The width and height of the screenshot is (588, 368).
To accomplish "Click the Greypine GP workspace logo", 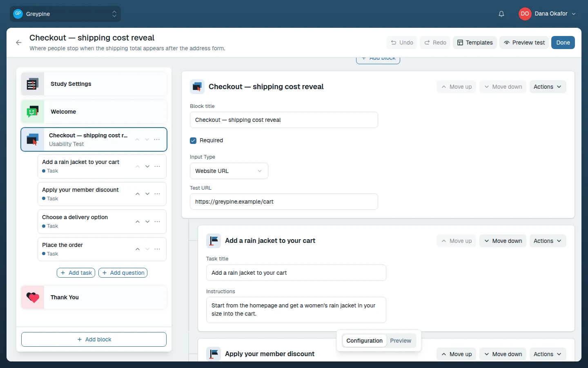I will [x=18, y=13].
